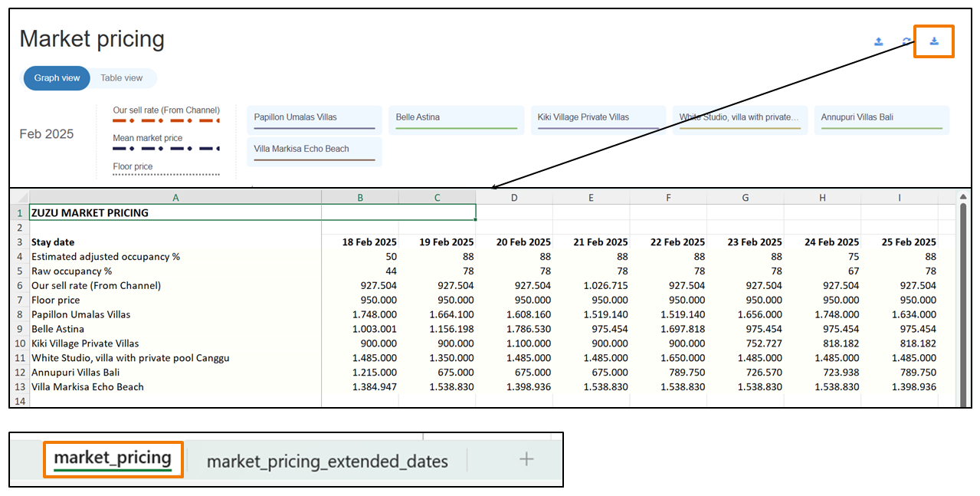Click the "24 Feb 2025" date cell
The image size is (980, 496).
[x=823, y=242]
